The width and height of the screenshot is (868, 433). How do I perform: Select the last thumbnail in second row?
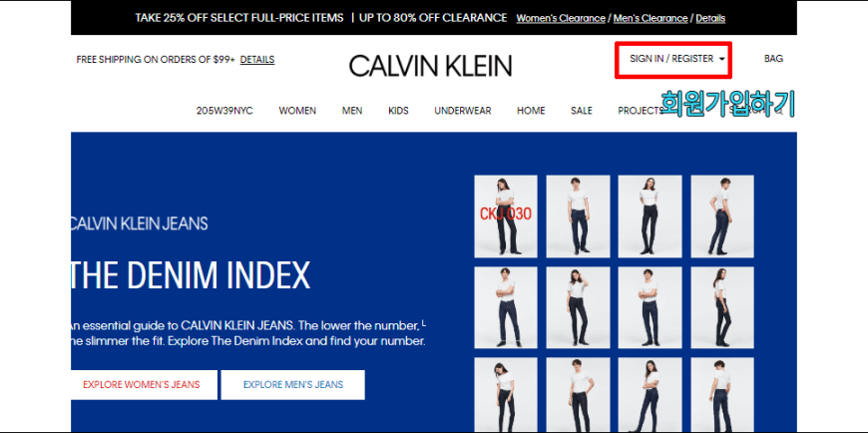[x=722, y=307]
